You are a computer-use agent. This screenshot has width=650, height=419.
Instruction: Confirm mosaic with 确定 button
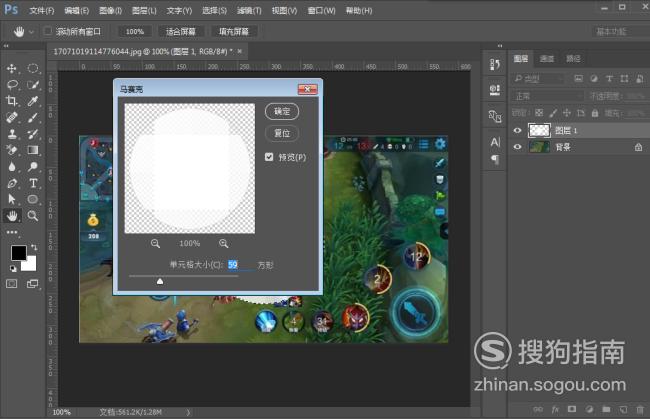point(282,111)
